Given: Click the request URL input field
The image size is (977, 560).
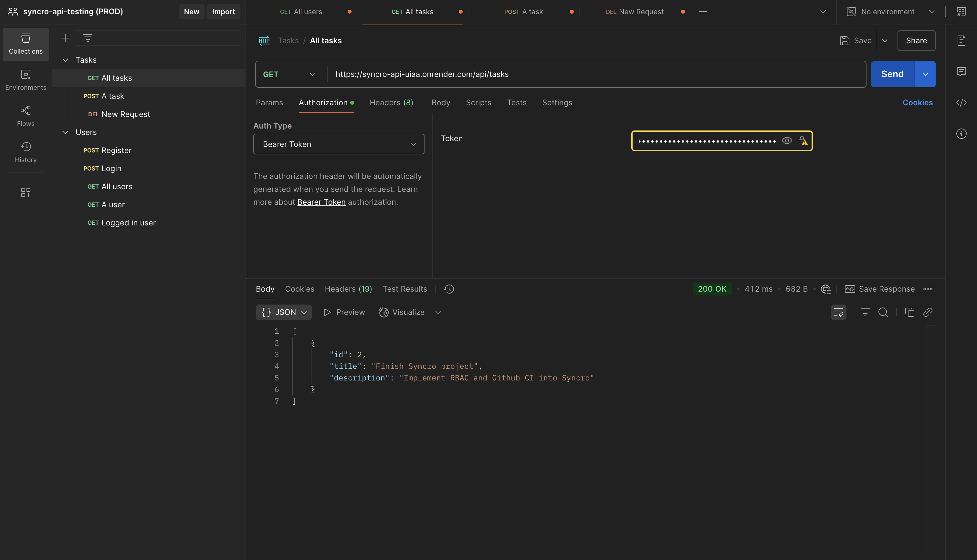Looking at the screenshot, I should coord(596,74).
